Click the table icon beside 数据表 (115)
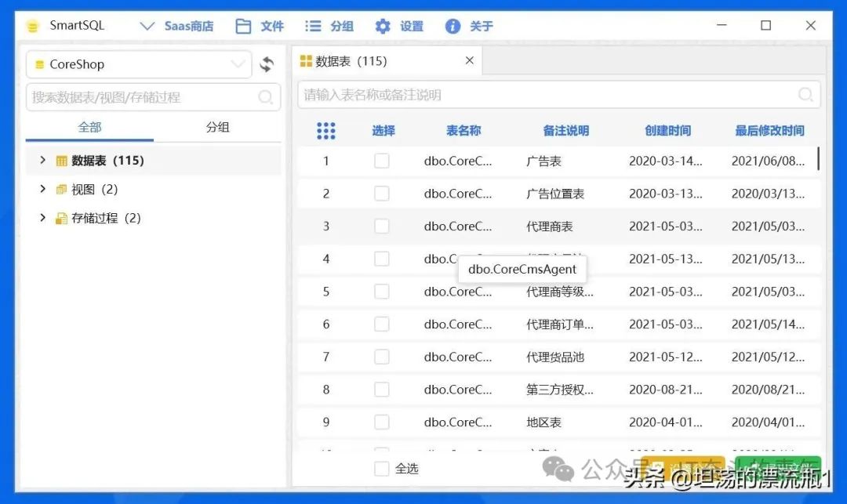This screenshot has height=504, width=847. click(x=62, y=161)
